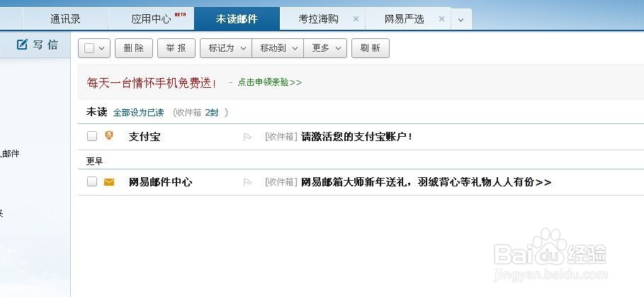Open the 更多 dropdown menu
Viewport: 644px width, 297px height.
pyautogui.click(x=325, y=48)
